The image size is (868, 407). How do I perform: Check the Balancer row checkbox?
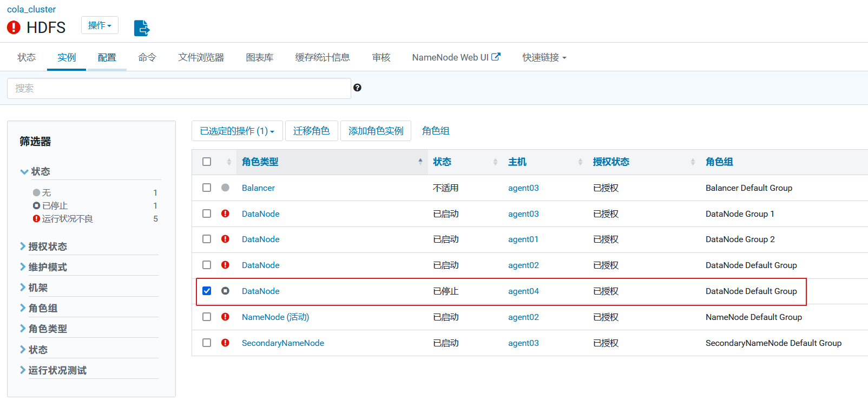coord(207,188)
